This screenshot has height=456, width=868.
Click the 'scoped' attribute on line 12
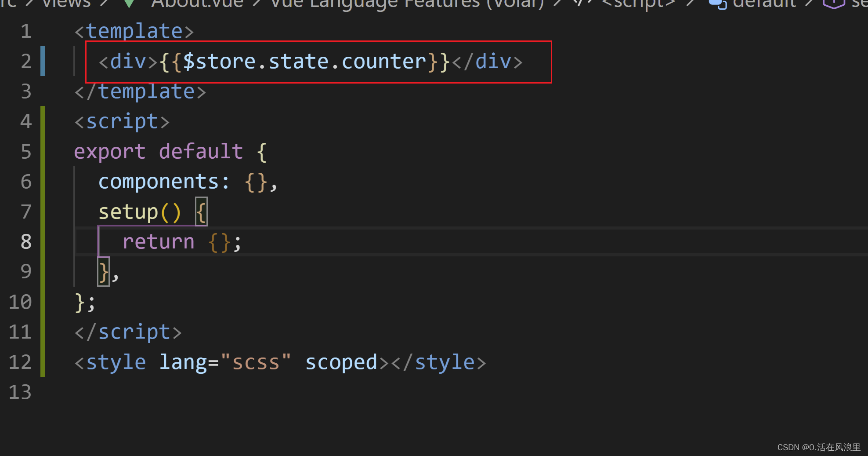341,362
